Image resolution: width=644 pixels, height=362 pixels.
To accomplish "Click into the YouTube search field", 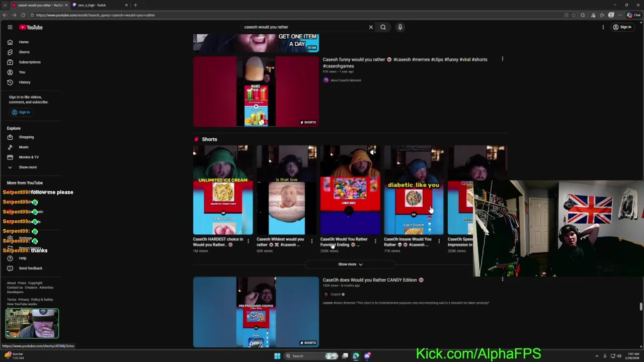I will 304,27.
